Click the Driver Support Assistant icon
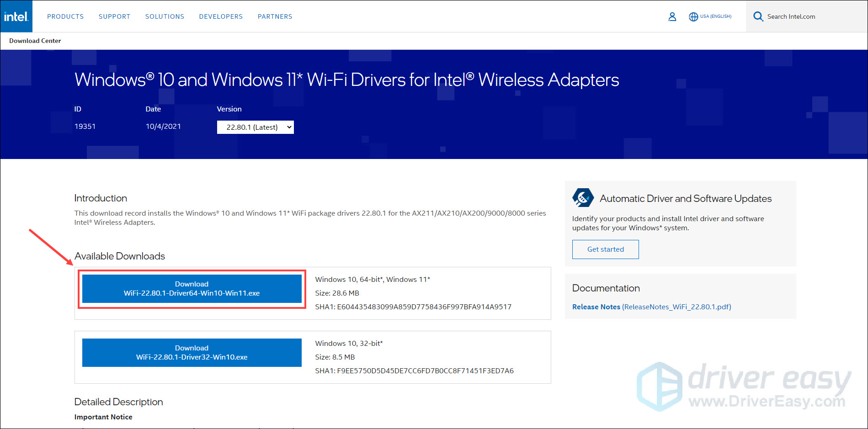The height and width of the screenshot is (429, 868). click(x=583, y=198)
